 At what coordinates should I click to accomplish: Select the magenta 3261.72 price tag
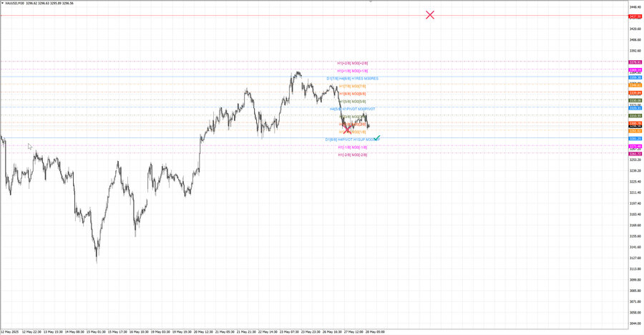click(634, 154)
